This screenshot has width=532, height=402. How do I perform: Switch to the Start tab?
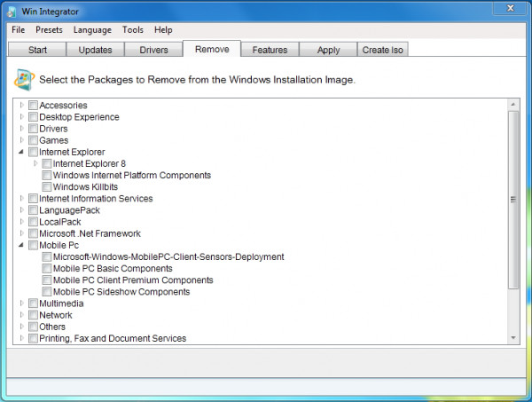click(37, 50)
